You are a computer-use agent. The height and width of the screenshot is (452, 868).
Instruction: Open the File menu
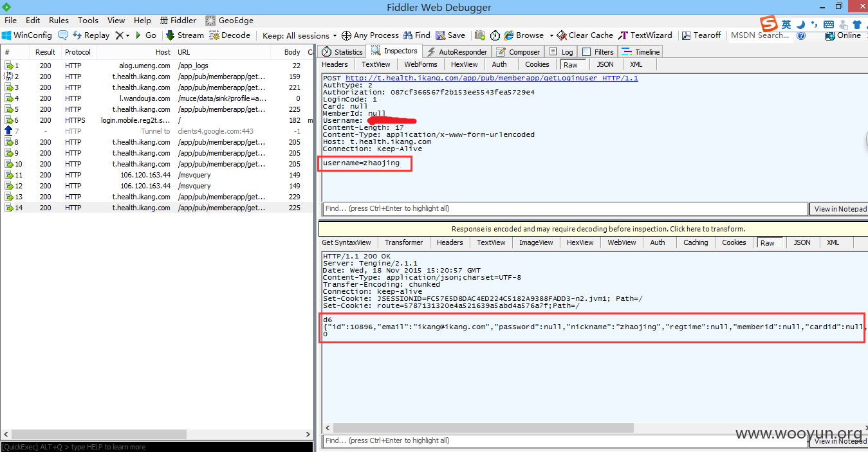click(x=11, y=20)
